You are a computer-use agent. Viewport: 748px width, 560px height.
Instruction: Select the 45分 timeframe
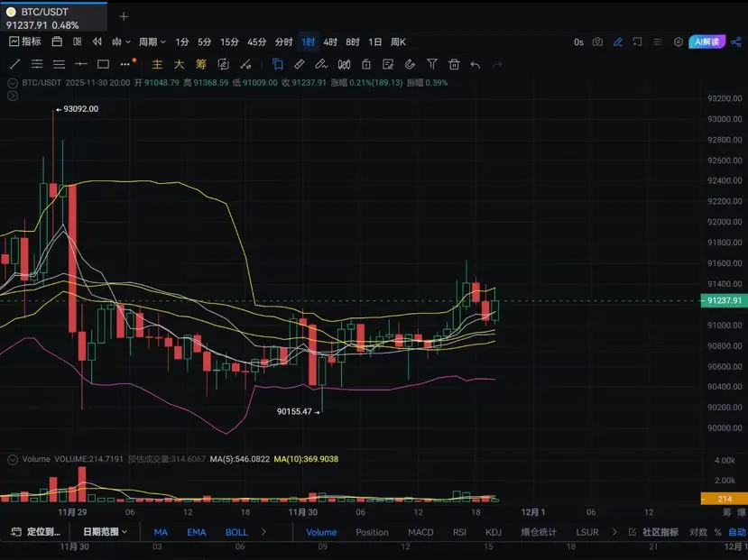pyautogui.click(x=256, y=42)
